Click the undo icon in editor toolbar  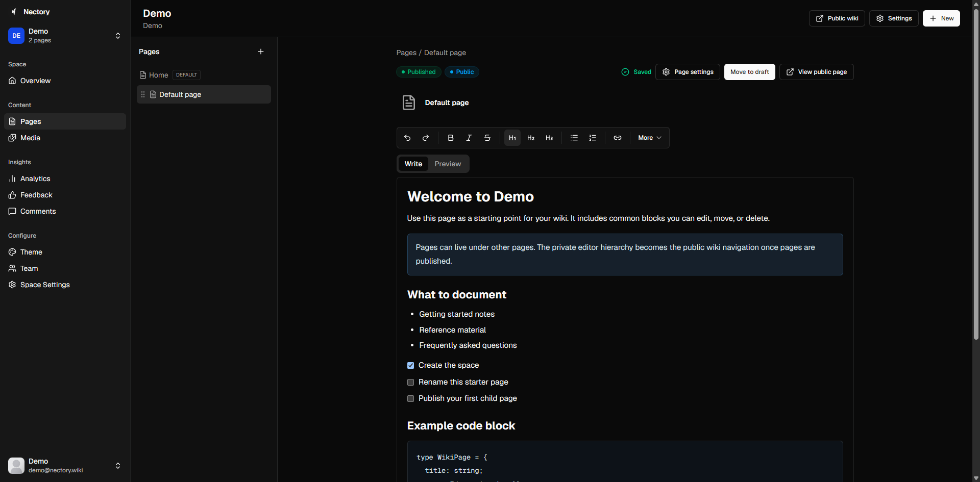point(407,138)
